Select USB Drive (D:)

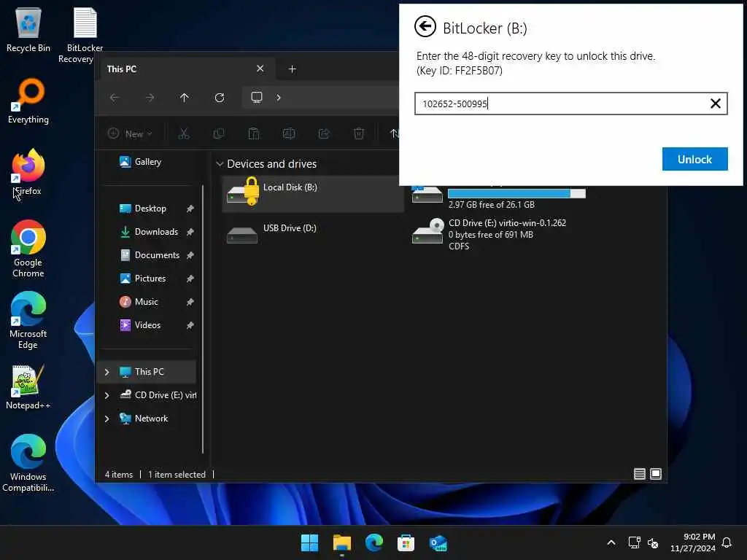tap(312, 233)
